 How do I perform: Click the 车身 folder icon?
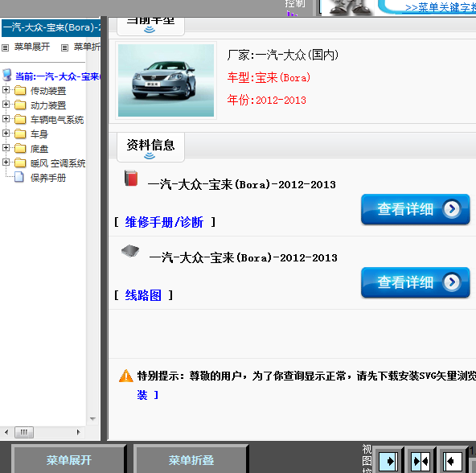[20, 134]
